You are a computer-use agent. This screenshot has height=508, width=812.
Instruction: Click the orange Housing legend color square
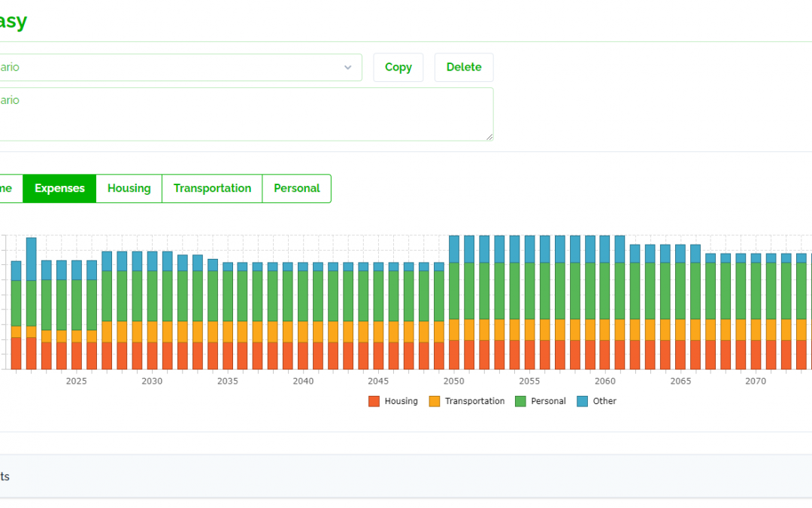click(x=374, y=401)
